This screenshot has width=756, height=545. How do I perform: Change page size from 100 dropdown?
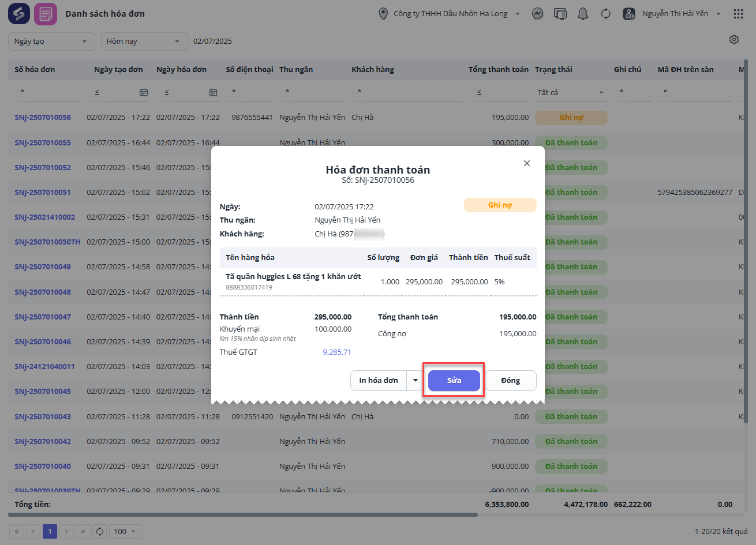tap(126, 531)
